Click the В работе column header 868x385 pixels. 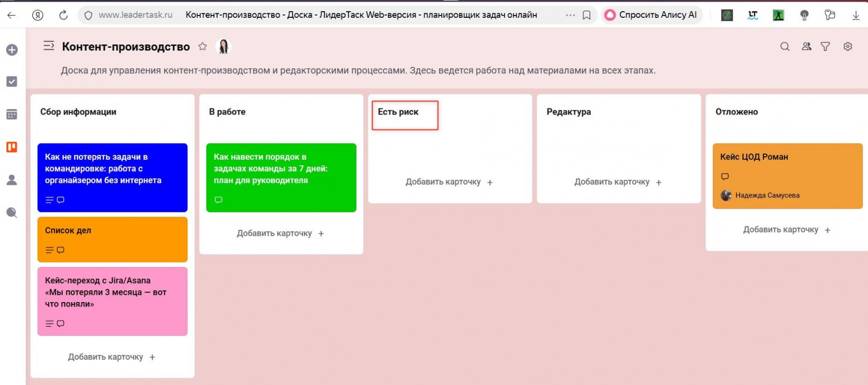pyautogui.click(x=227, y=112)
